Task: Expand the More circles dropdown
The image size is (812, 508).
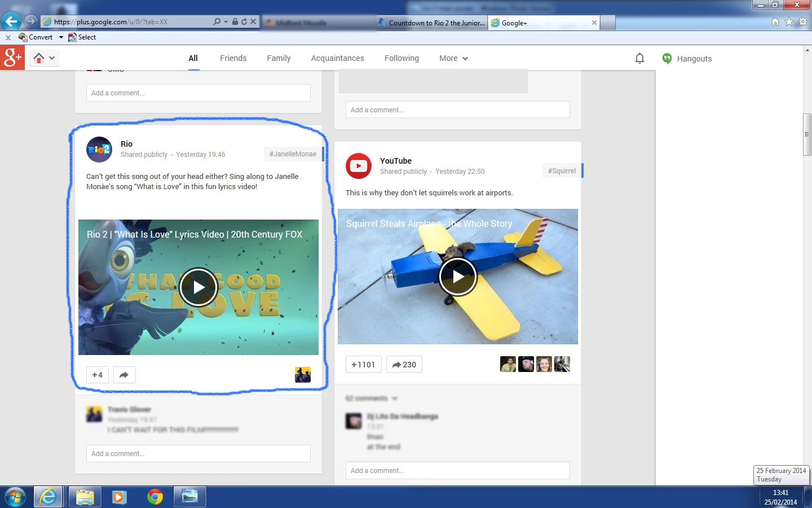Action: point(453,58)
